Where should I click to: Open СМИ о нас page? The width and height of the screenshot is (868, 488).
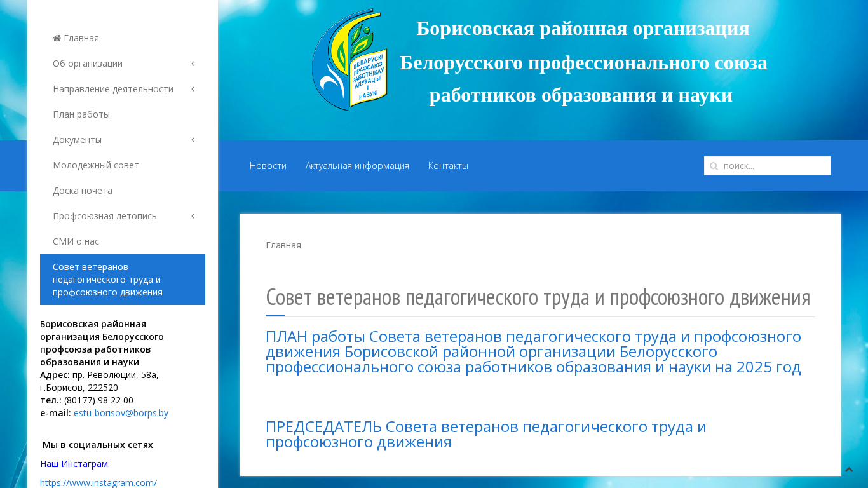pos(123,241)
